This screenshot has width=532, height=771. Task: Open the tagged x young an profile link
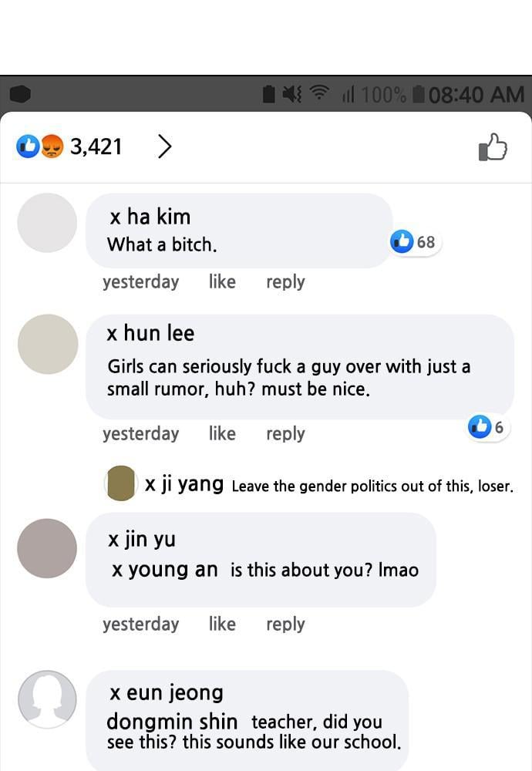tap(165, 570)
